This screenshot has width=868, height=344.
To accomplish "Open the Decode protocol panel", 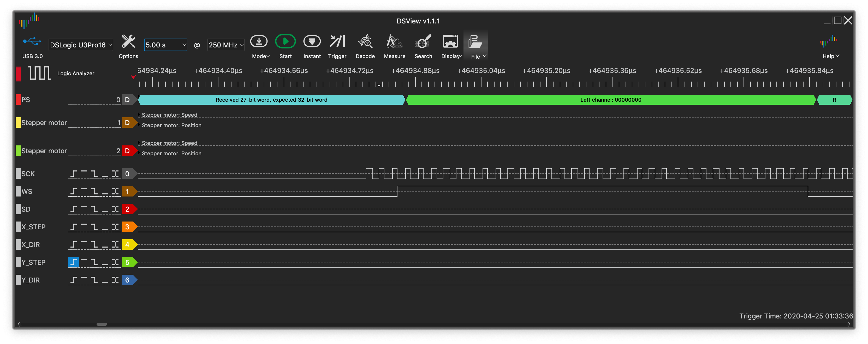I will (365, 42).
